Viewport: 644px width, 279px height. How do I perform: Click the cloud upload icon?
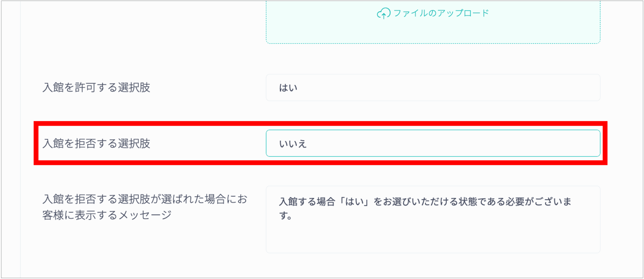(383, 13)
